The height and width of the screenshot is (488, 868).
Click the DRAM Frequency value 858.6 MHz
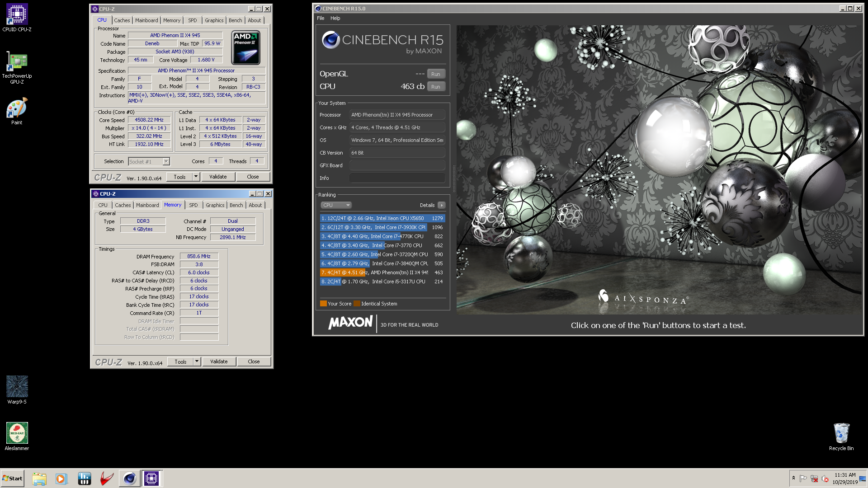tap(199, 256)
